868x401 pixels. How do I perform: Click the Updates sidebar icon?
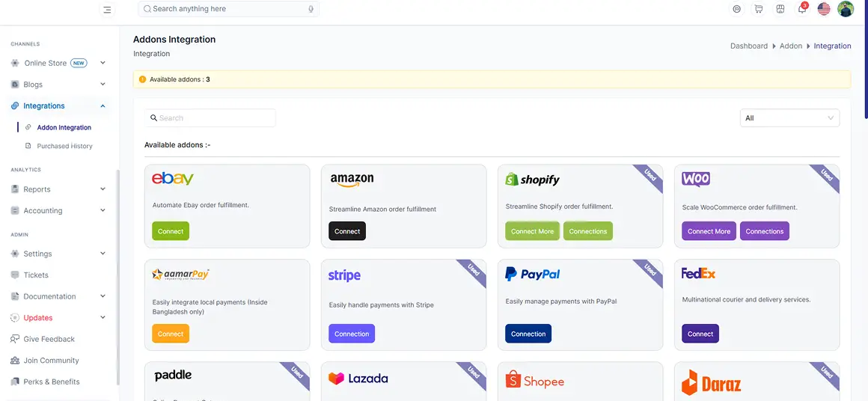15,318
